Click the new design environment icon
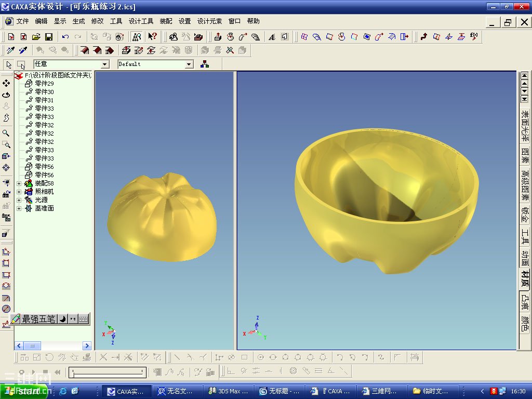The height and width of the screenshot is (399, 532). click(11, 37)
